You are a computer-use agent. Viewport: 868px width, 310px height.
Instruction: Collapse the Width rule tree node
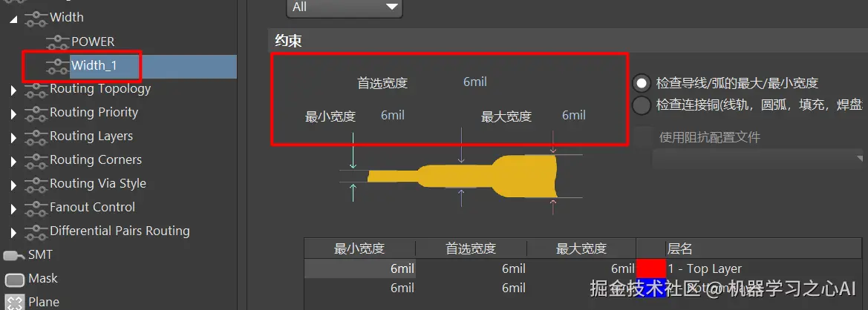(x=14, y=19)
